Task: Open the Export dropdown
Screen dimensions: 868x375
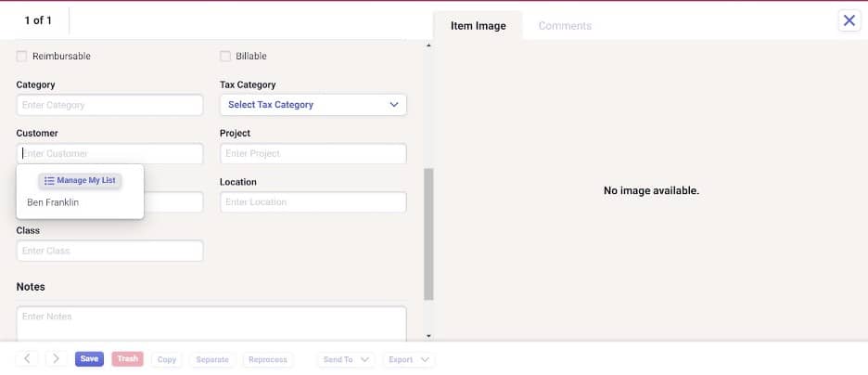Action: tap(408, 359)
